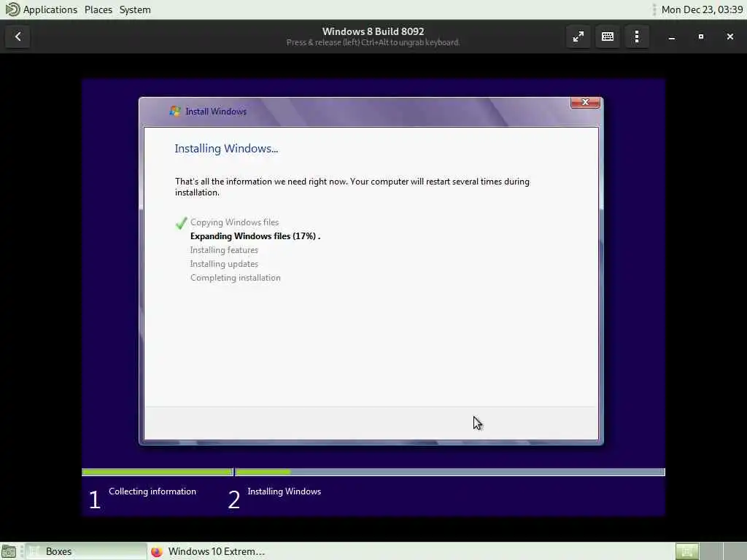747x560 pixels.
Task: Click the 'Installing features' step
Action: tap(224, 250)
